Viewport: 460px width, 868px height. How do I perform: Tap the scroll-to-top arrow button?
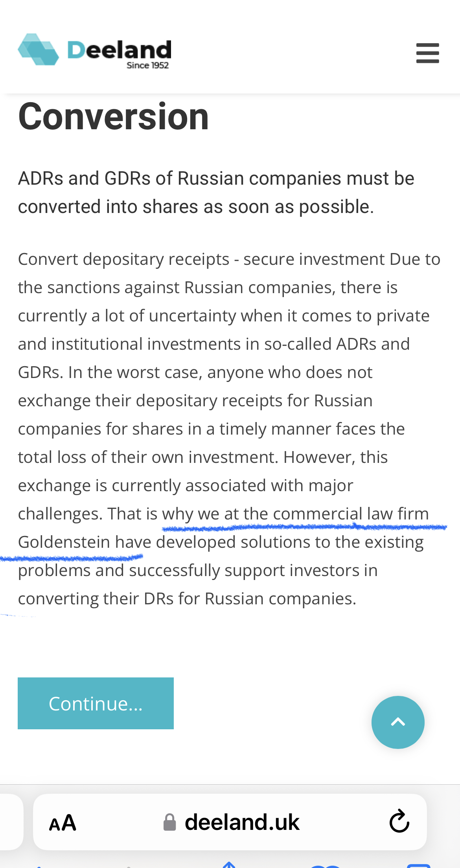pyautogui.click(x=398, y=722)
